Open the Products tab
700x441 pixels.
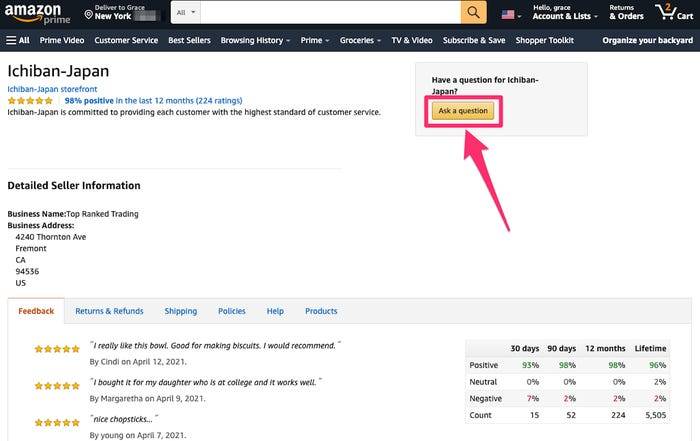[x=321, y=311]
